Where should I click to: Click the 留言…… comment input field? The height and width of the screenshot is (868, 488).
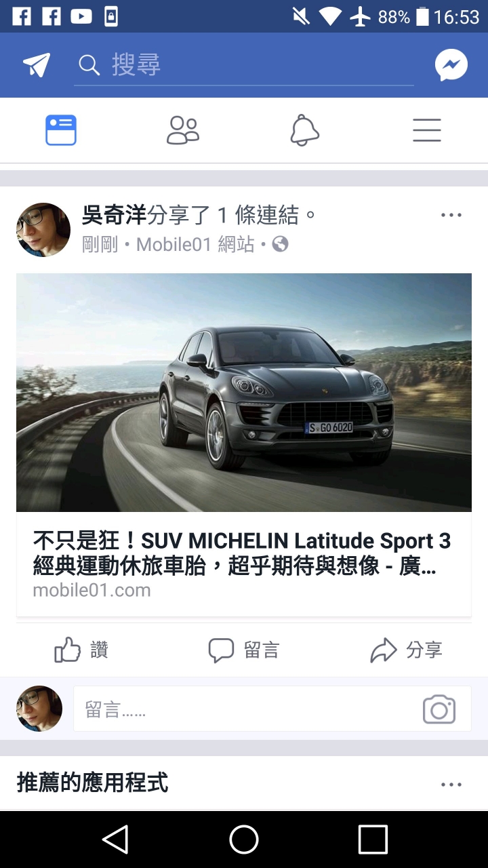pos(272,709)
